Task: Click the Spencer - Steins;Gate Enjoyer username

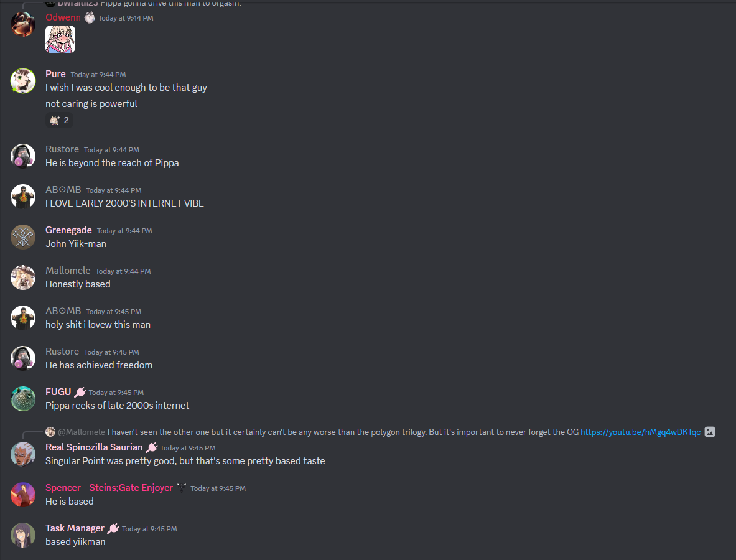Action: 109,488
